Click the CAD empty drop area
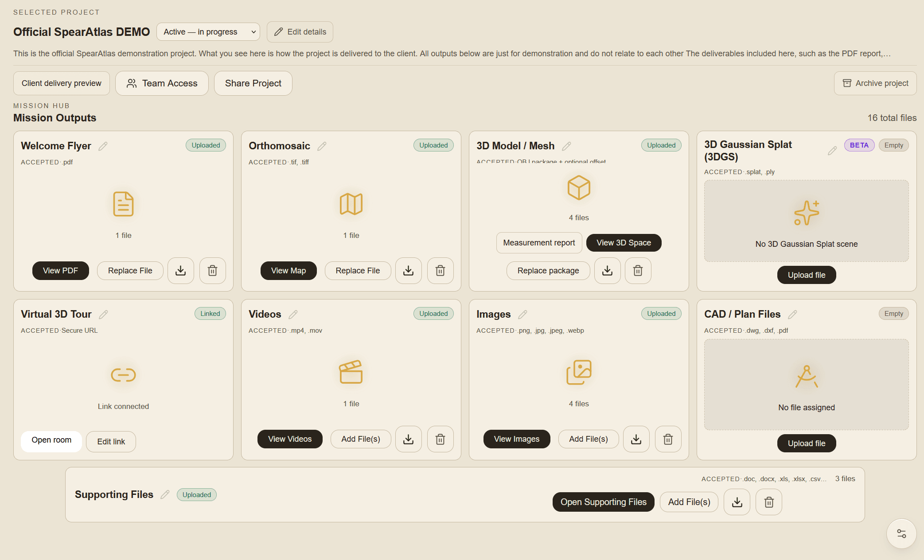This screenshot has width=924, height=560. click(807, 385)
